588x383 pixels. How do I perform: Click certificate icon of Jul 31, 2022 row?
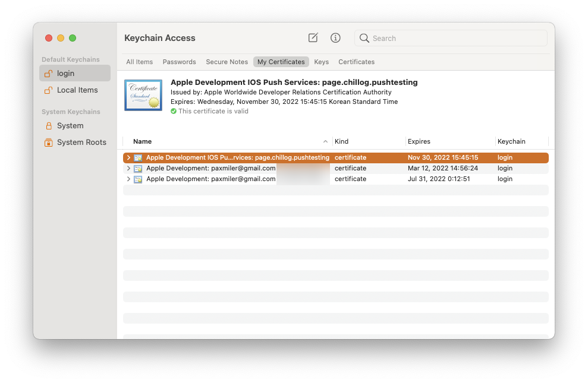click(x=138, y=179)
